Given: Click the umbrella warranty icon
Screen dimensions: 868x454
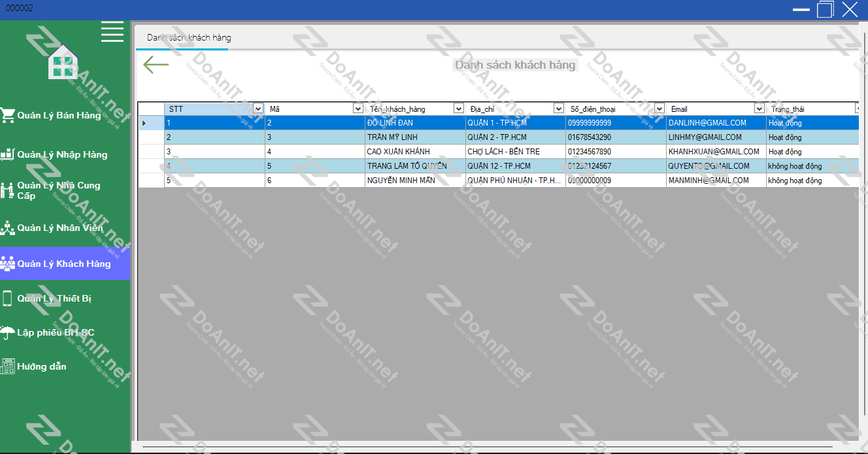Looking at the screenshot, I should pos(8,332).
